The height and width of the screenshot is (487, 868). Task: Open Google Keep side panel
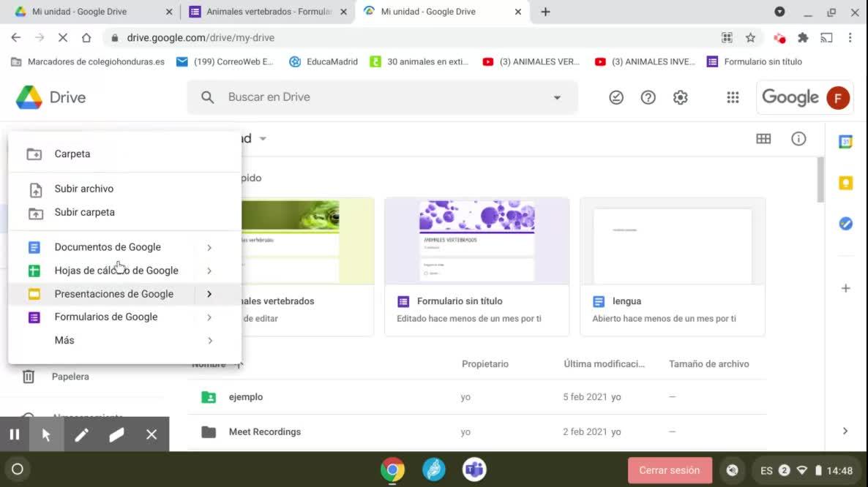(x=845, y=183)
